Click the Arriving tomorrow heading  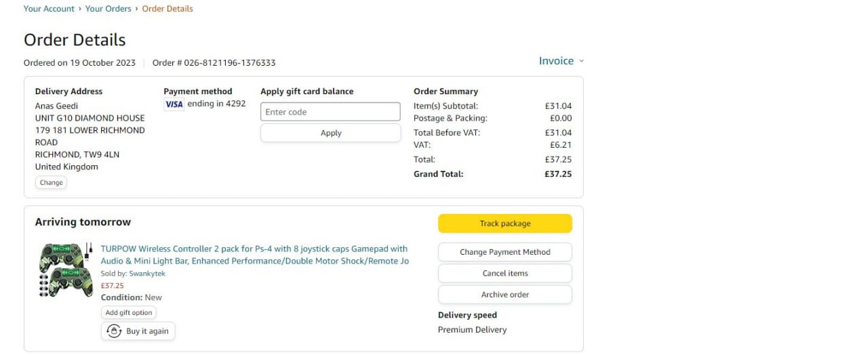[x=83, y=222]
